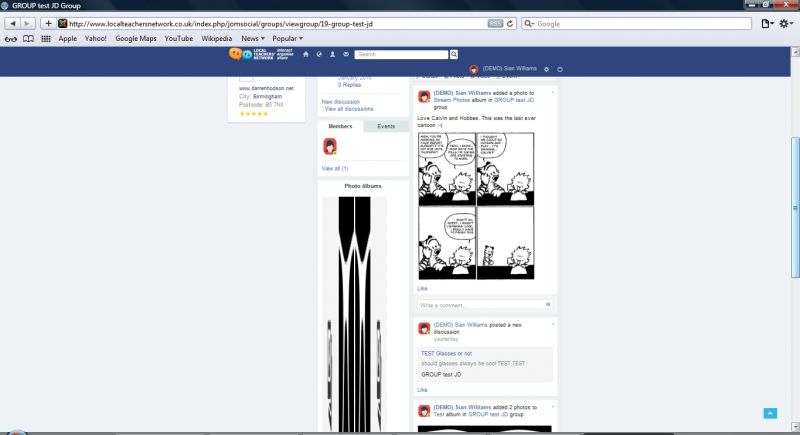Screen dimensions: 800x435
Task: Open the Calvin and Hobbes cartoon photo
Action: [x=476, y=206]
